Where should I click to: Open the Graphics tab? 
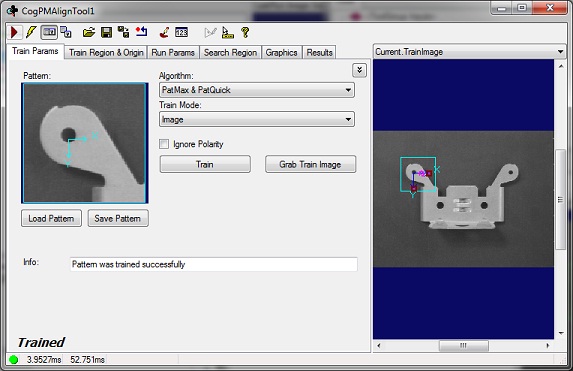coord(281,53)
